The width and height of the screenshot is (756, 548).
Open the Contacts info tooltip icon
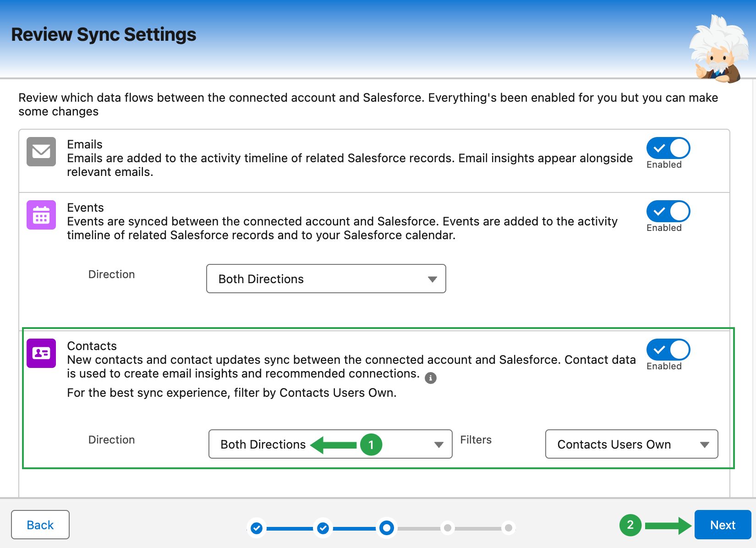[431, 378]
